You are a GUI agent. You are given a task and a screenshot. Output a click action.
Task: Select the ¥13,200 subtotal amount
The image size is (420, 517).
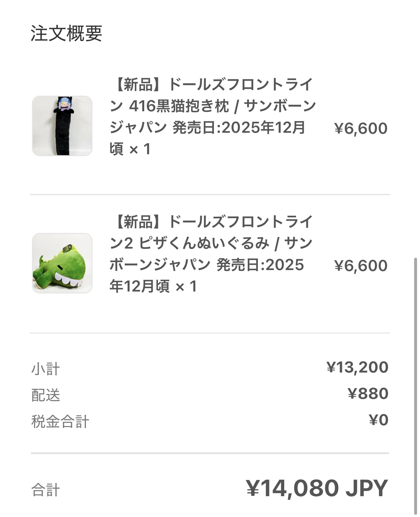357,367
